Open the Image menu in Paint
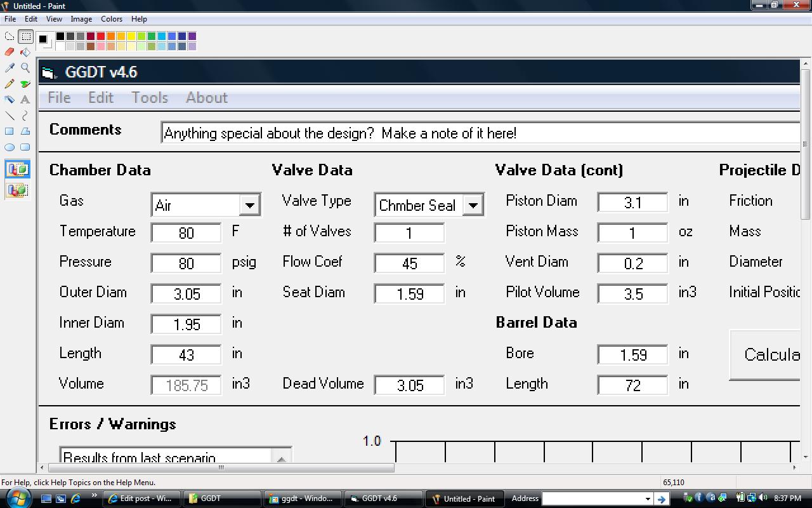The image size is (812, 508). (x=81, y=19)
